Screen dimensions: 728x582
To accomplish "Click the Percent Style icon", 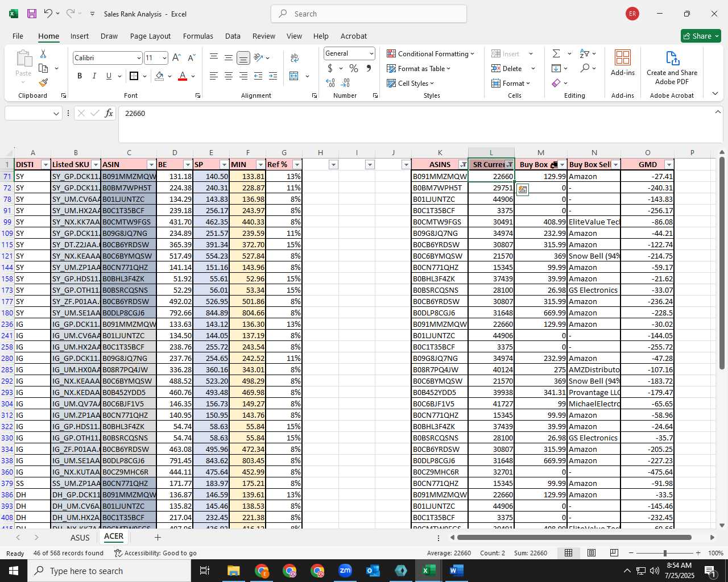I will coord(354,68).
